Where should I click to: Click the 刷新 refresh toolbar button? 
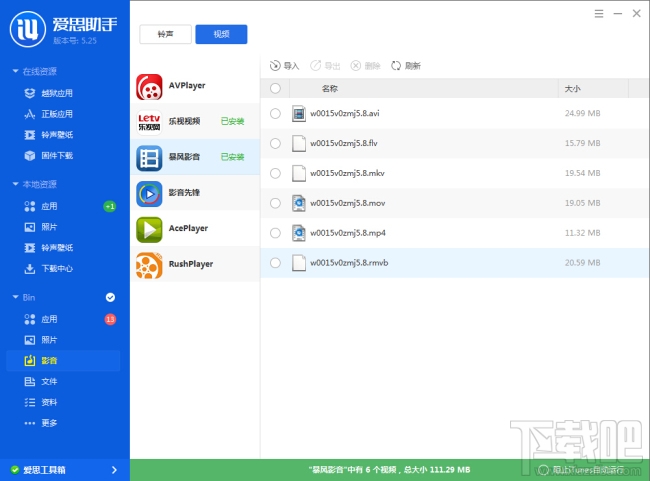tap(406, 66)
